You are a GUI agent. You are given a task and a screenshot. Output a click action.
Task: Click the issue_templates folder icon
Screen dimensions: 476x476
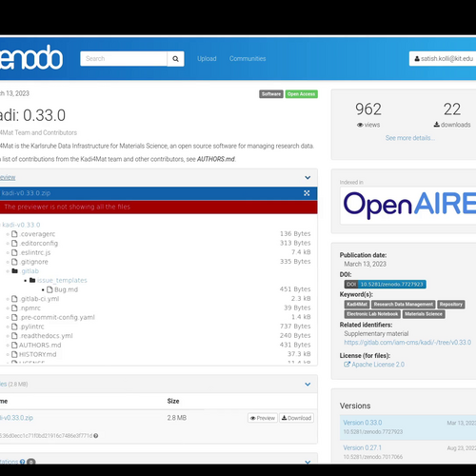[32, 280]
